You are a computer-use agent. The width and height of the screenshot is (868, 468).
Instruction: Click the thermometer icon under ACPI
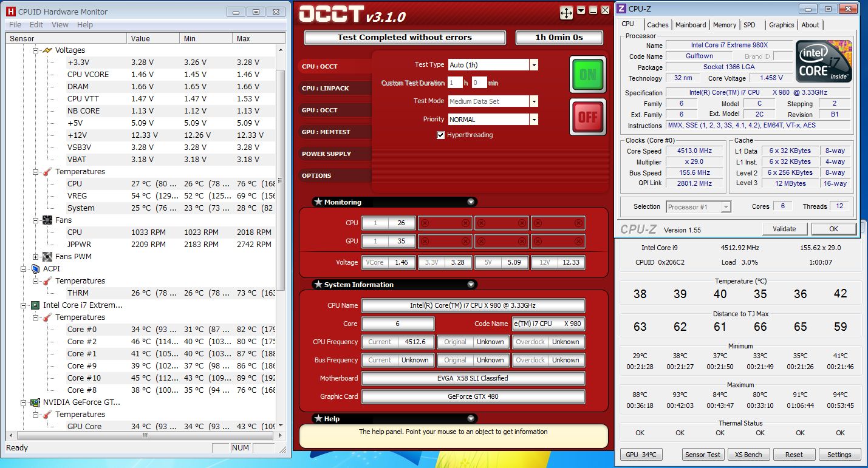pyautogui.click(x=47, y=281)
